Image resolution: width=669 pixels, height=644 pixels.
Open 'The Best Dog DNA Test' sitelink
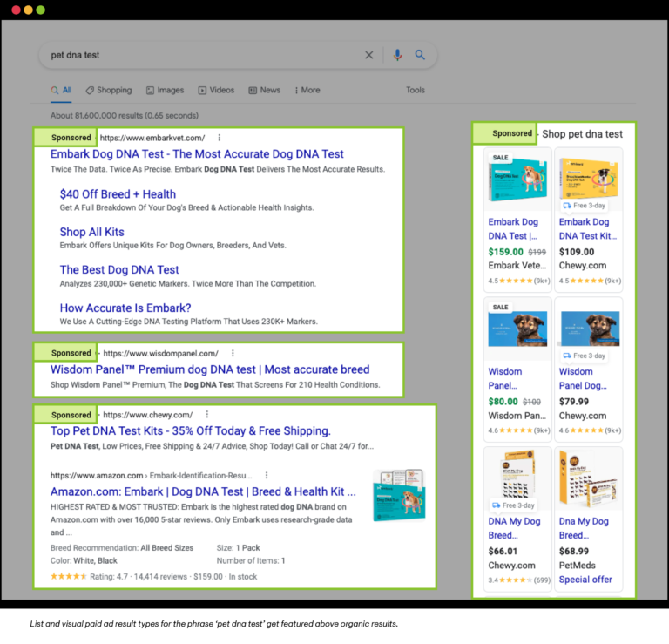(119, 270)
